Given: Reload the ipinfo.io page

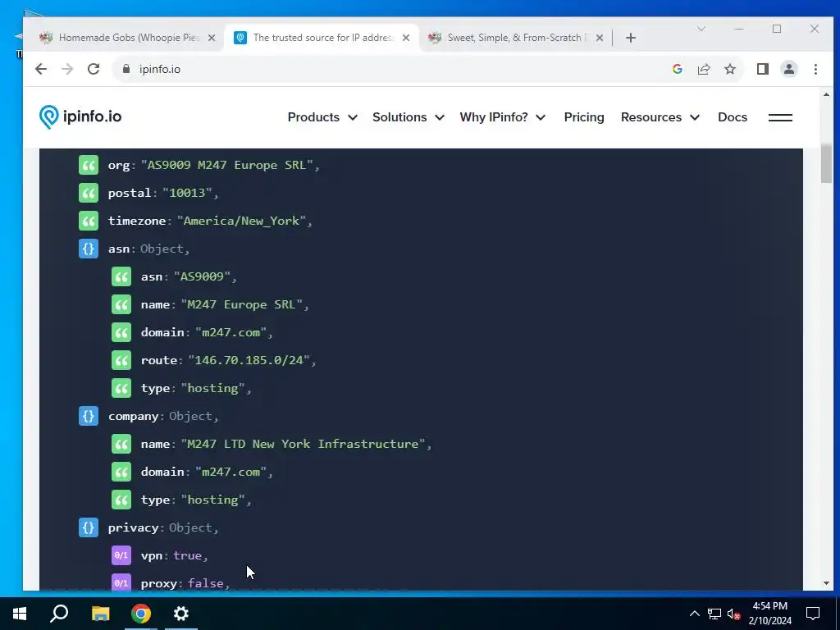Looking at the screenshot, I should [x=94, y=69].
